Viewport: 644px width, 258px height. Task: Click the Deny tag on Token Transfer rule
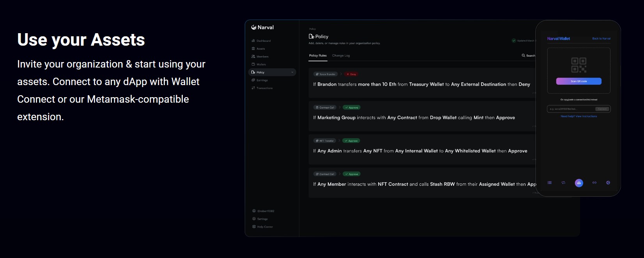(351, 74)
